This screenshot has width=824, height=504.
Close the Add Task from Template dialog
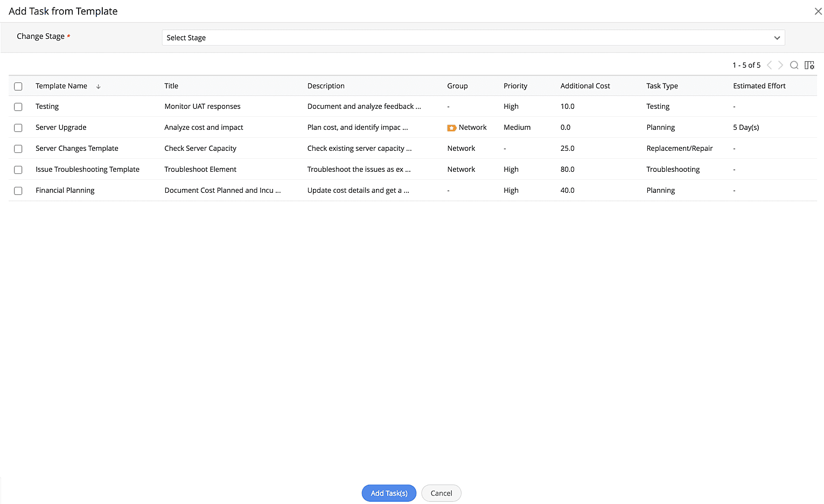pos(818,11)
